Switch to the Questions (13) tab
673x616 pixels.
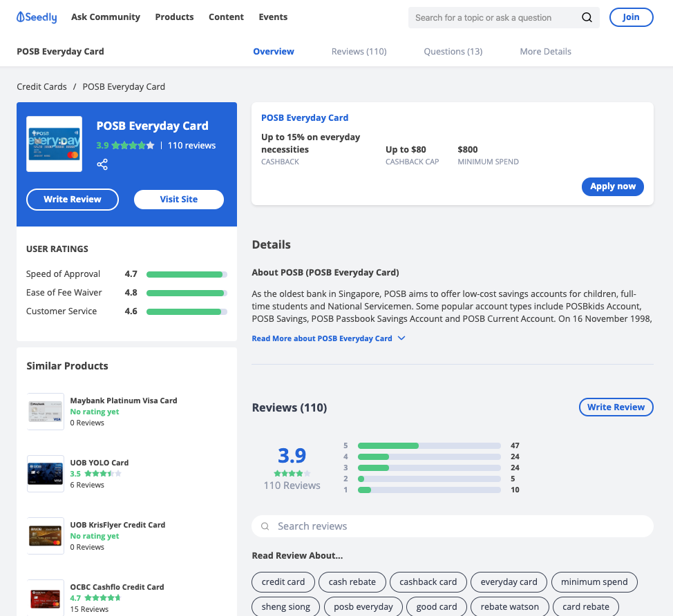453,52
